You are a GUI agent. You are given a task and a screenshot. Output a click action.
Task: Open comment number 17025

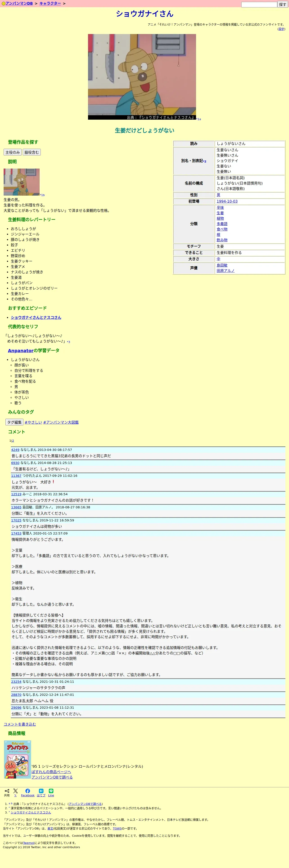pos(16,520)
